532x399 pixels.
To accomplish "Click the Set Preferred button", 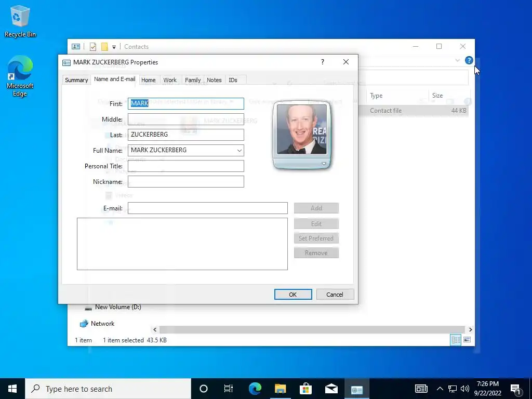I will point(316,238).
